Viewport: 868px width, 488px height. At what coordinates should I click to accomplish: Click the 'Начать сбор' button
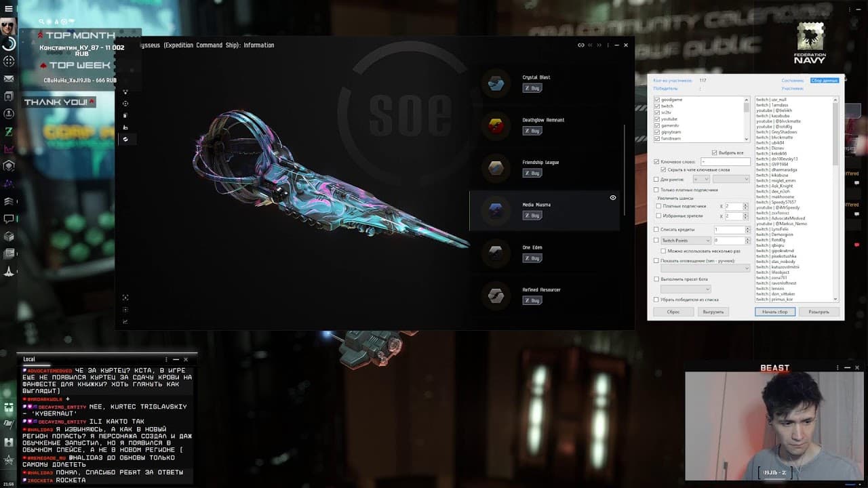(774, 312)
